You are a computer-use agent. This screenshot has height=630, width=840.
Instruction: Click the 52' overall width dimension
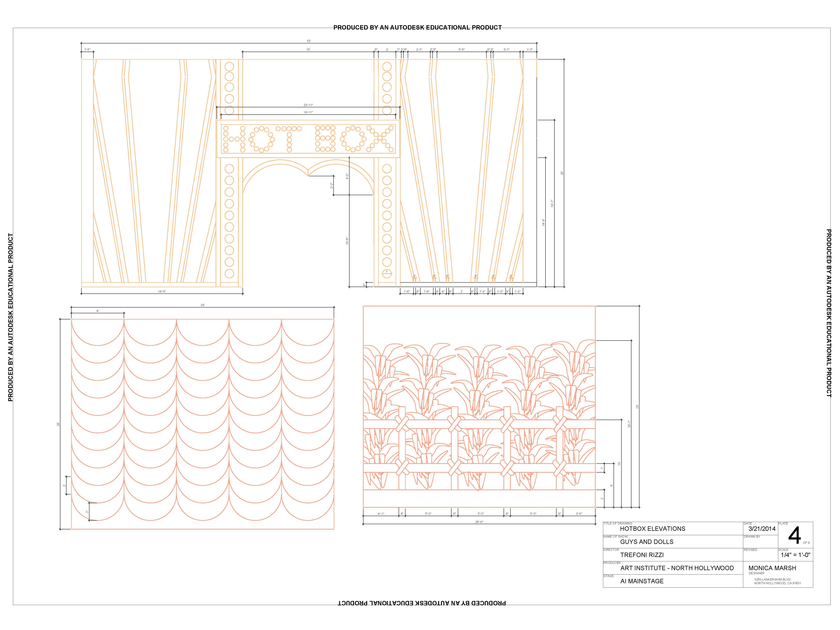pos(309,41)
